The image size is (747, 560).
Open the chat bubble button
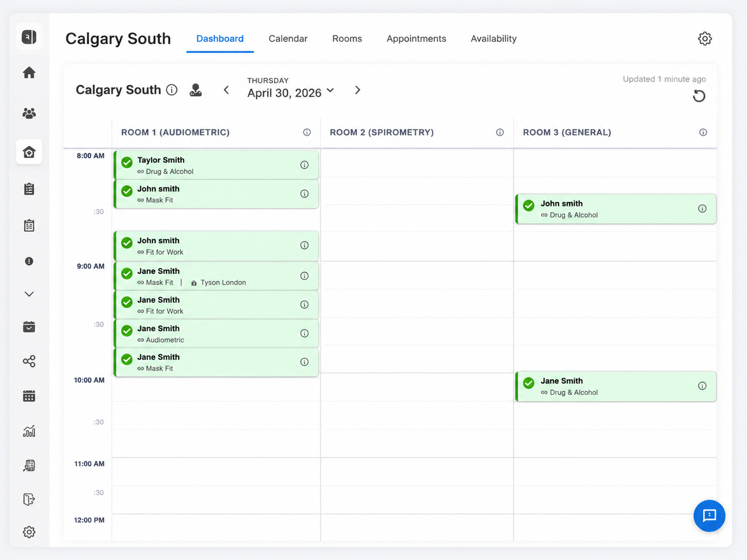click(709, 516)
